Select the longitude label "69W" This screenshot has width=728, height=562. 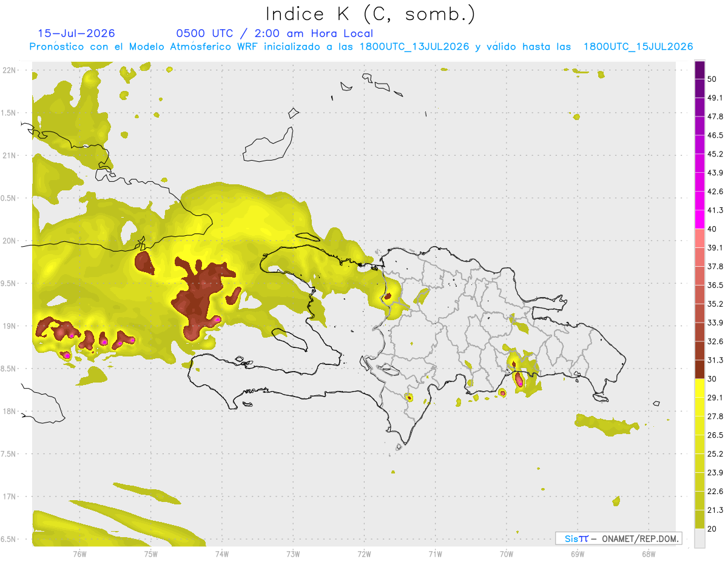(x=578, y=554)
